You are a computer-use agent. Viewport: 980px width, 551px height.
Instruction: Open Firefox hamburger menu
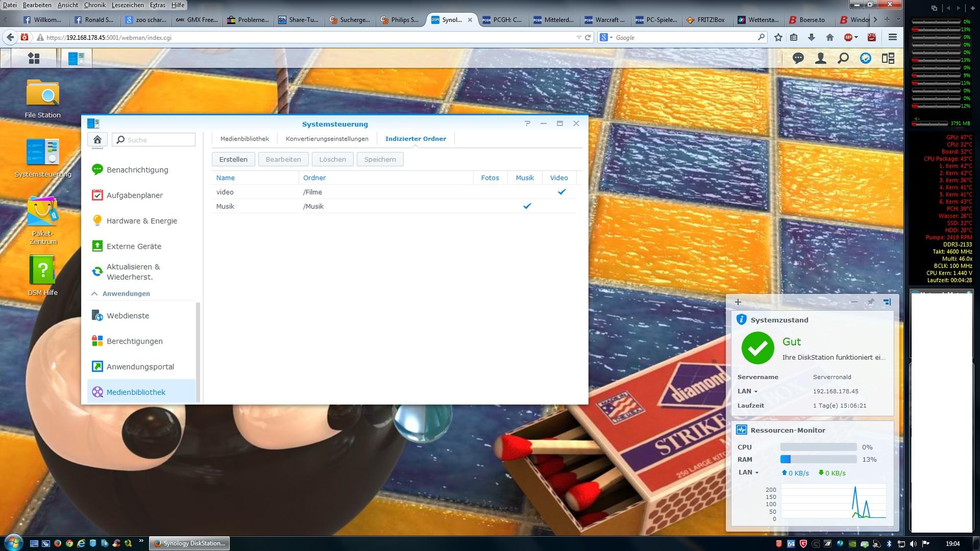pyautogui.click(x=893, y=37)
